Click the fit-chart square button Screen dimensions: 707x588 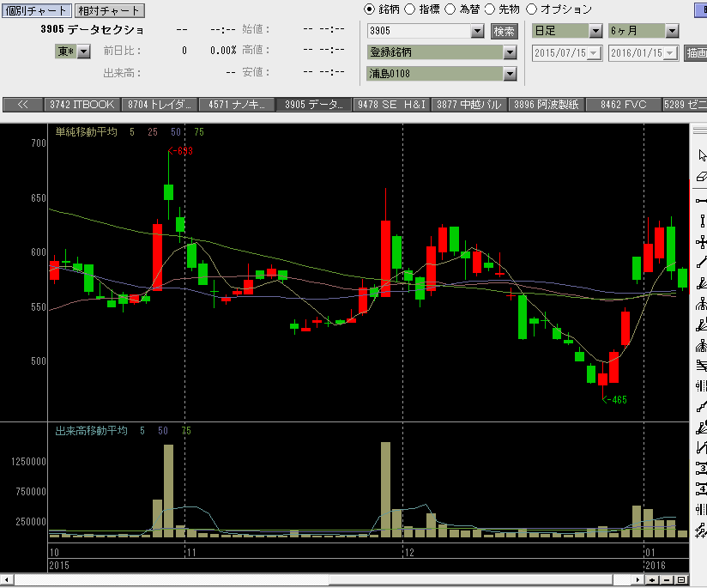coord(681,580)
